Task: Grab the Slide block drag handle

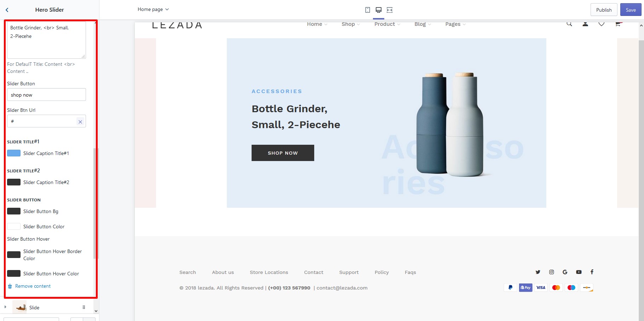Action: coord(84,307)
